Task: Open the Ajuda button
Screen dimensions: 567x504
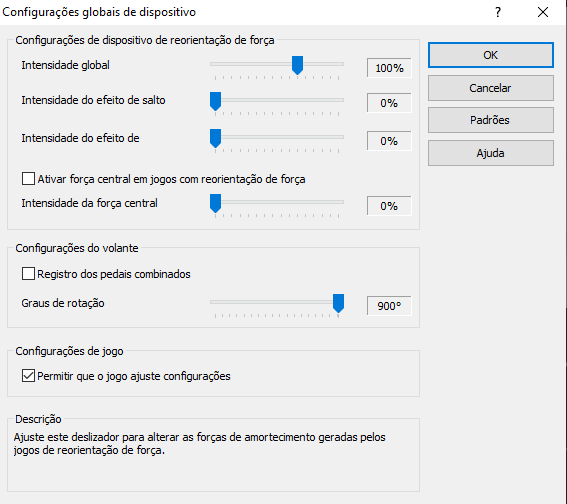Action: tap(491, 153)
